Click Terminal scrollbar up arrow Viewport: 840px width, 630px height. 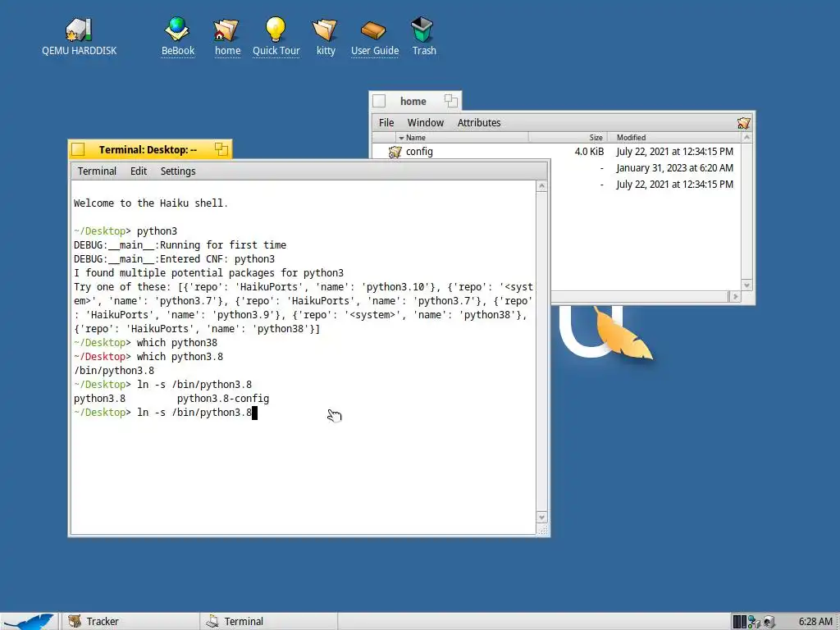[x=541, y=186]
